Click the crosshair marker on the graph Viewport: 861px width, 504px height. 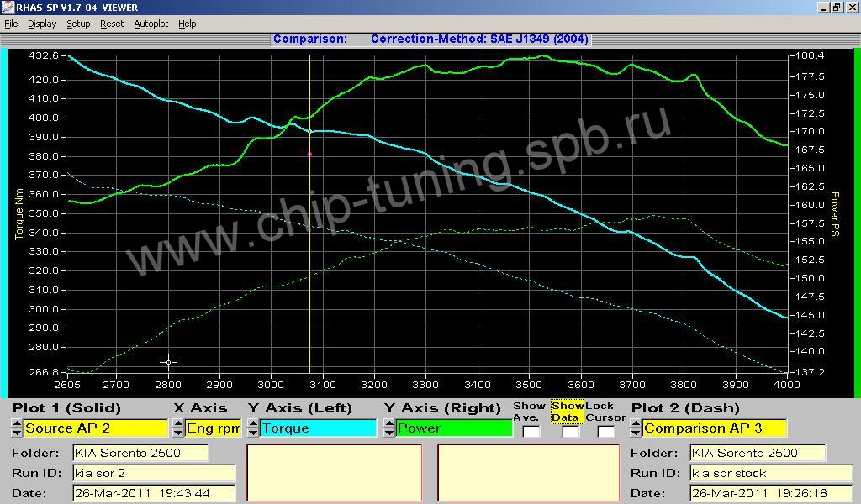click(x=168, y=362)
